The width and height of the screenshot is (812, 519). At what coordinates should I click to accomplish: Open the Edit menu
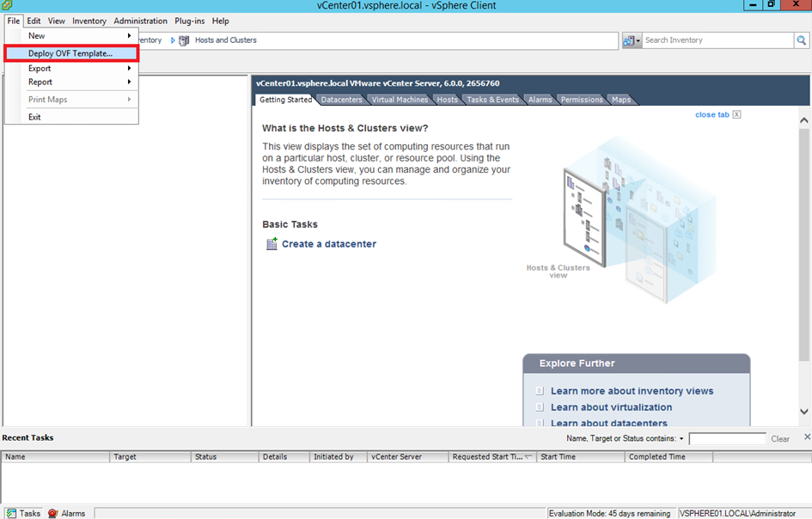(x=34, y=21)
